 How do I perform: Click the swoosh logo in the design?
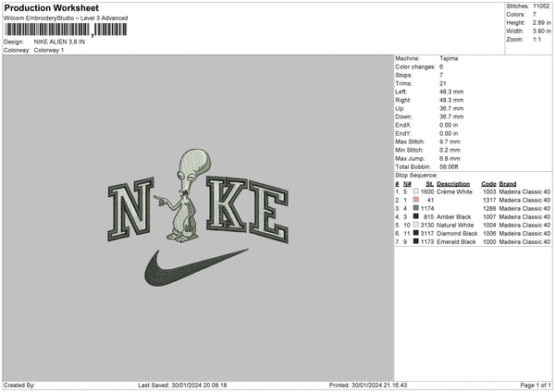pyautogui.click(x=196, y=267)
